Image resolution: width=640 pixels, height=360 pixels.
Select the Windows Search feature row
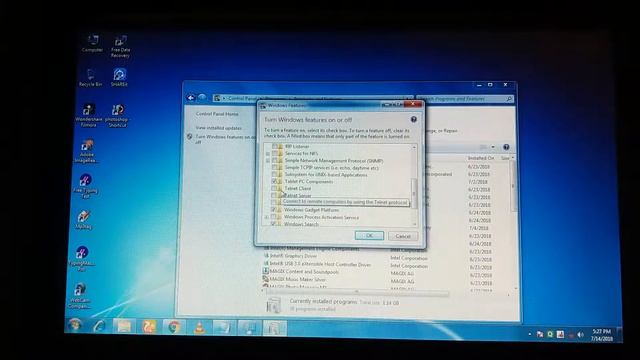click(301, 224)
